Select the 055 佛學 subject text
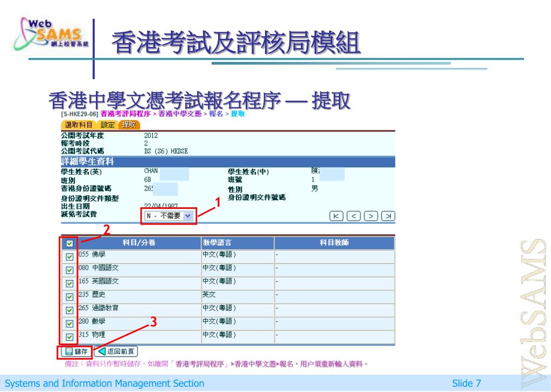 coord(92,254)
